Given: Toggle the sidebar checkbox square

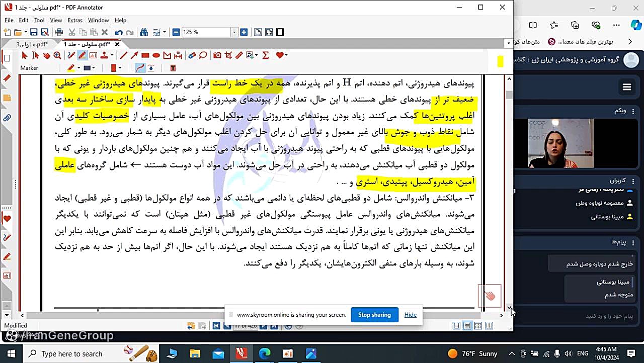Looking at the screenshot, I should (x=7, y=58).
